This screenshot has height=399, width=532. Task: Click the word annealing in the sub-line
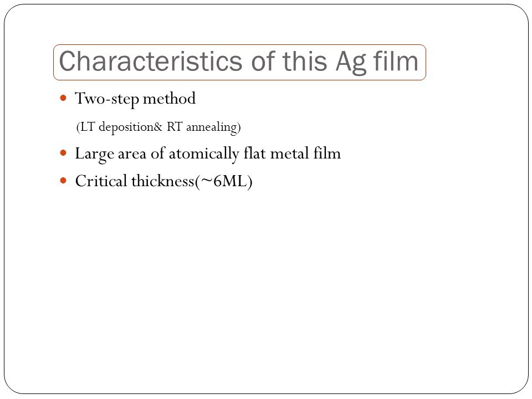[212, 127]
